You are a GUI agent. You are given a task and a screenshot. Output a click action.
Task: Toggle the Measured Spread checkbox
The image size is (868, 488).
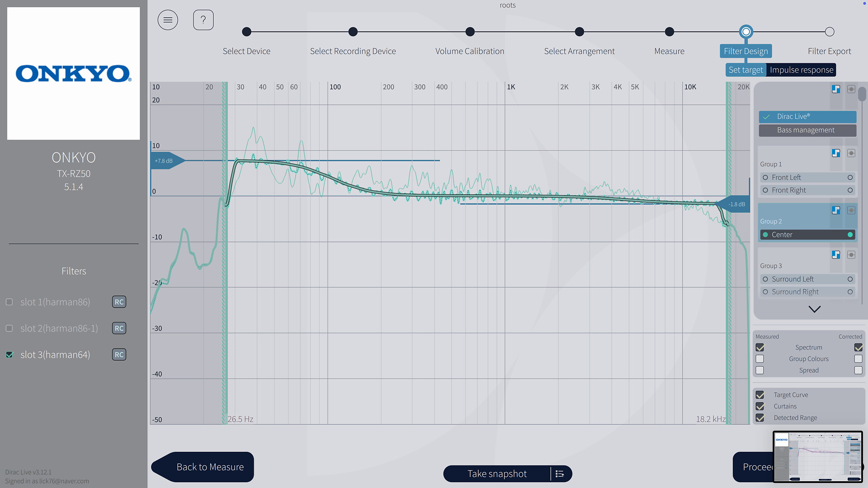tap(760, 371)
